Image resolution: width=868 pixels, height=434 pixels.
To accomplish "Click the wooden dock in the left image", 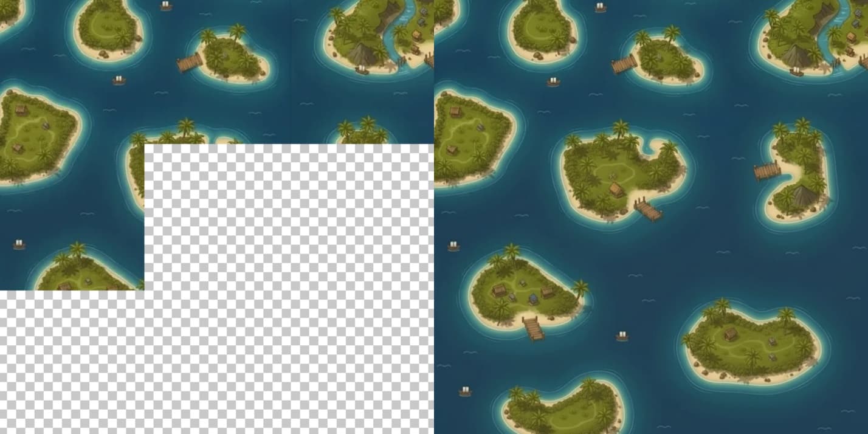I will [189, 62].
